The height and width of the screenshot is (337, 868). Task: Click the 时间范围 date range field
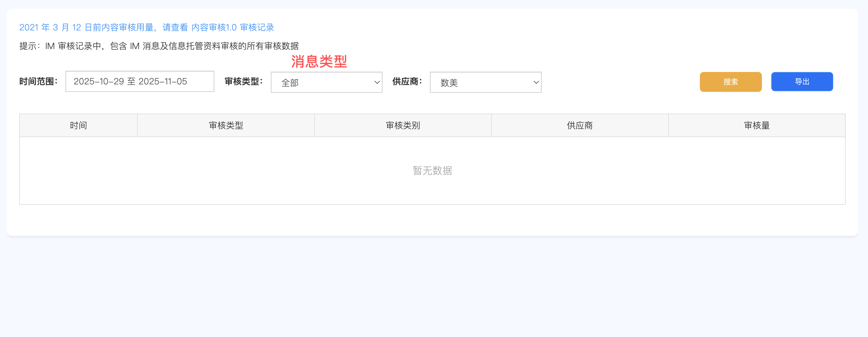140,81
